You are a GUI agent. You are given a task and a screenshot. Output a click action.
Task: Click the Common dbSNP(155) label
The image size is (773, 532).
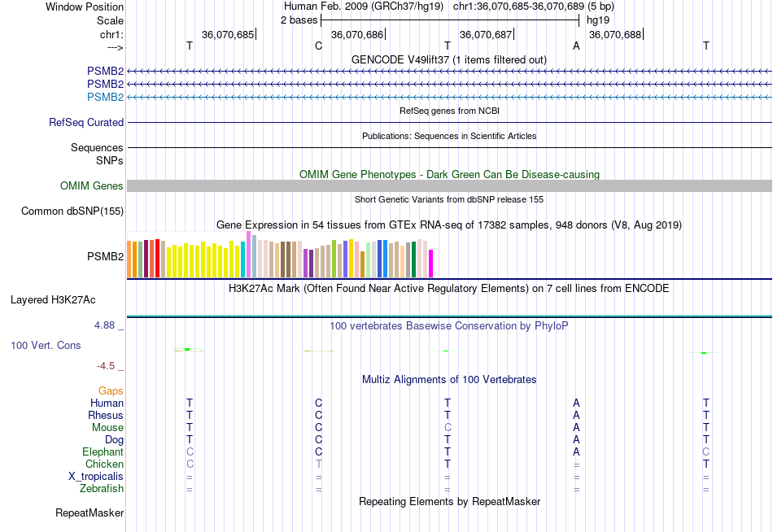point(72,211)
